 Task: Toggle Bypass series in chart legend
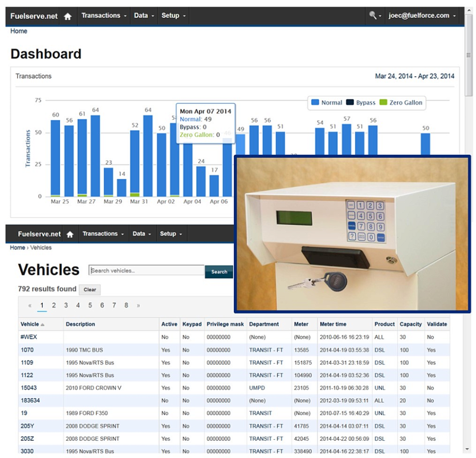(x=361, y=103)
